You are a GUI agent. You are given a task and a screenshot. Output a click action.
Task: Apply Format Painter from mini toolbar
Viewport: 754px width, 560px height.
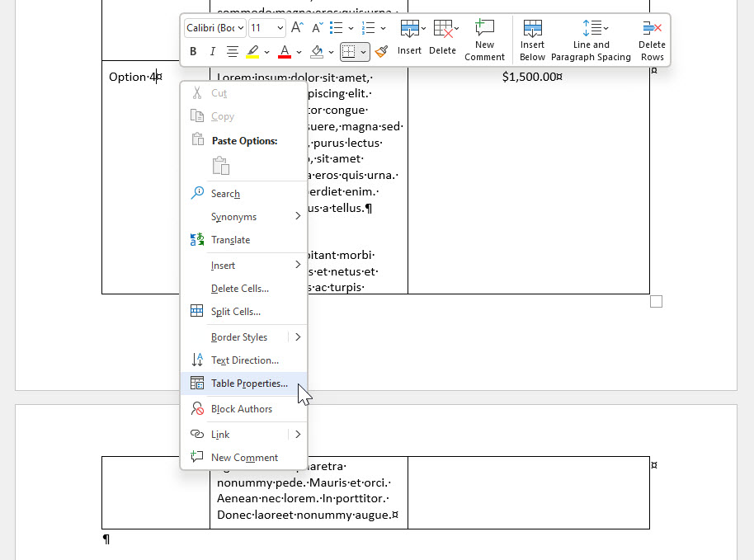click(x=380, y=51)
